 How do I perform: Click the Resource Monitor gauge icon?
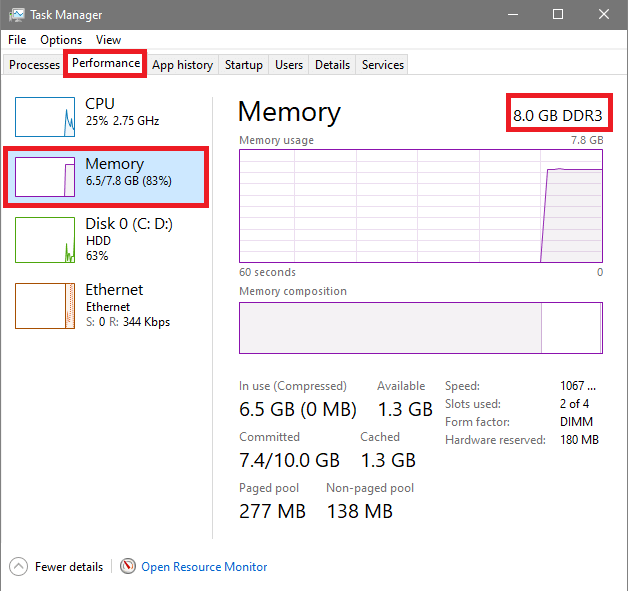(x=128, y=566)
